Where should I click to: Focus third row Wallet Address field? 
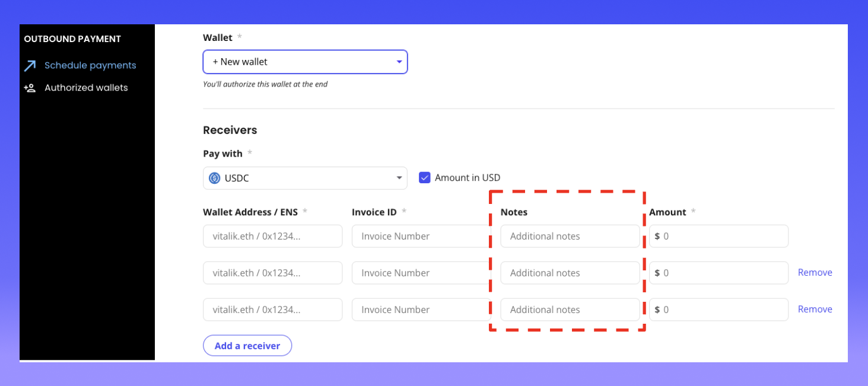272,310
